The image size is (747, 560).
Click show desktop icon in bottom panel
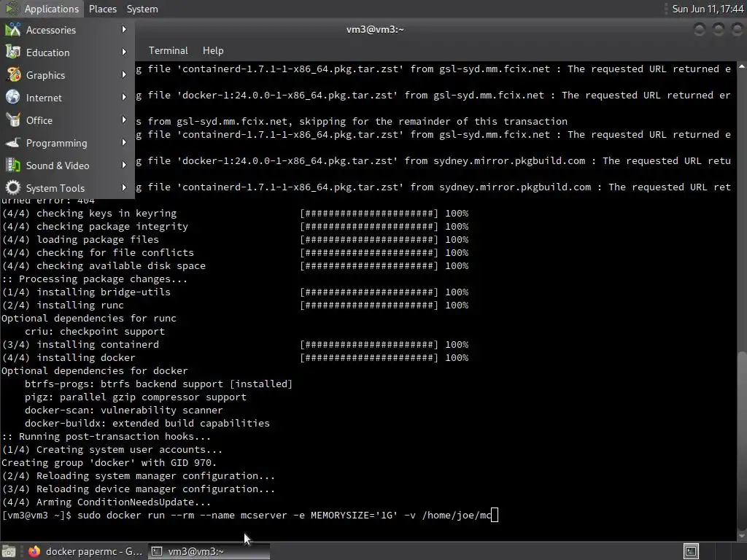(9, 551)
